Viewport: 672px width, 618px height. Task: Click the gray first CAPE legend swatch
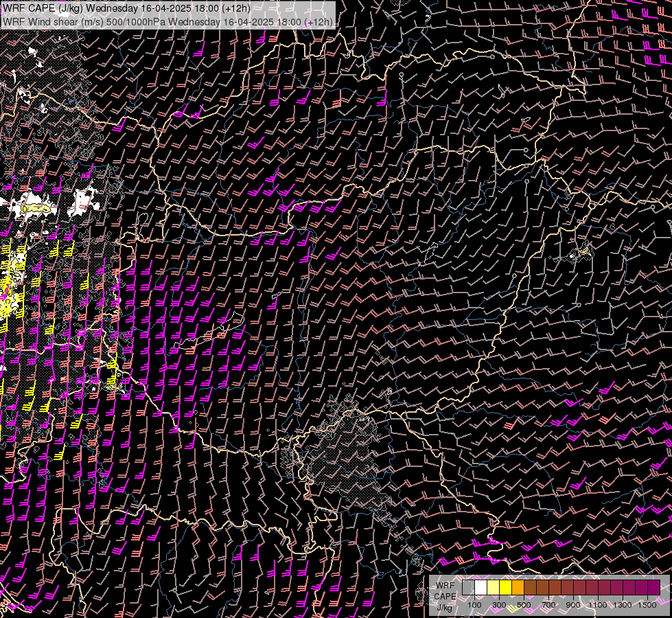point(468,587)
